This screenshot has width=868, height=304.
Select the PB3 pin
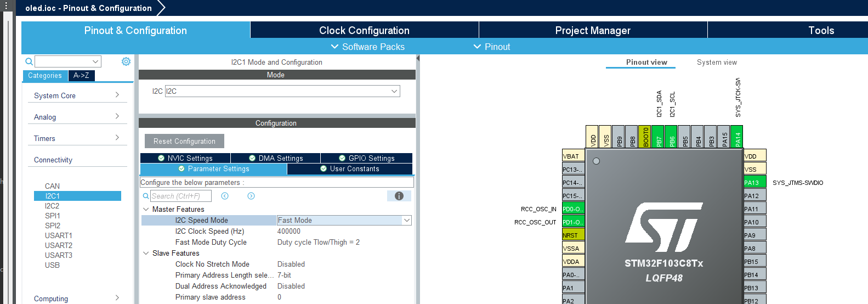coord(710,137)
